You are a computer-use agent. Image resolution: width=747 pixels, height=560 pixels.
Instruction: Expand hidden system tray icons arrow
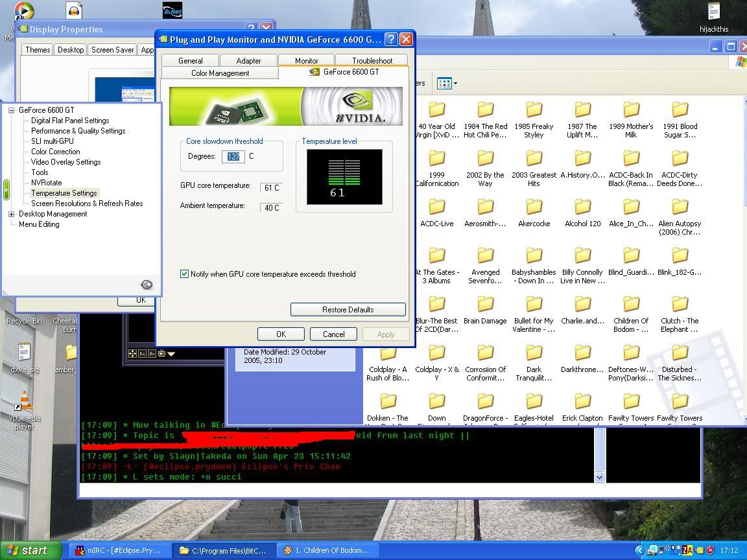640,550
